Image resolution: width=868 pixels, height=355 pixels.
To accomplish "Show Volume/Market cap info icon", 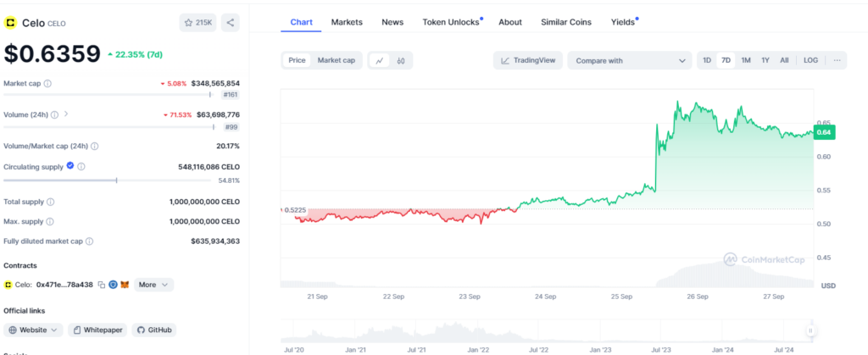I will click(x=95, y=147).
